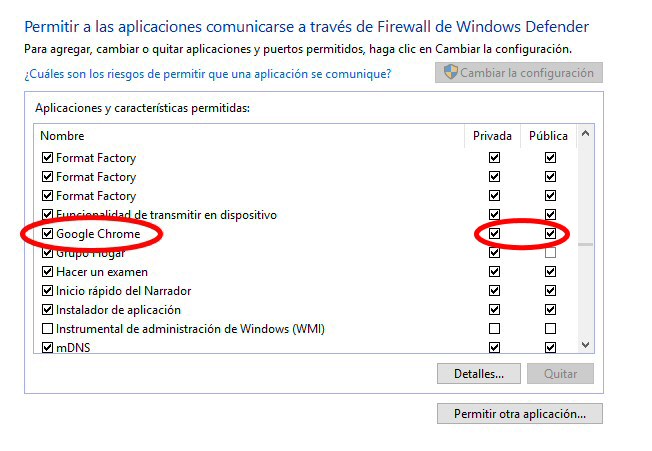Toggle Google Chrome Privada checkbox

pyautogui.click(x=494, y=234)
